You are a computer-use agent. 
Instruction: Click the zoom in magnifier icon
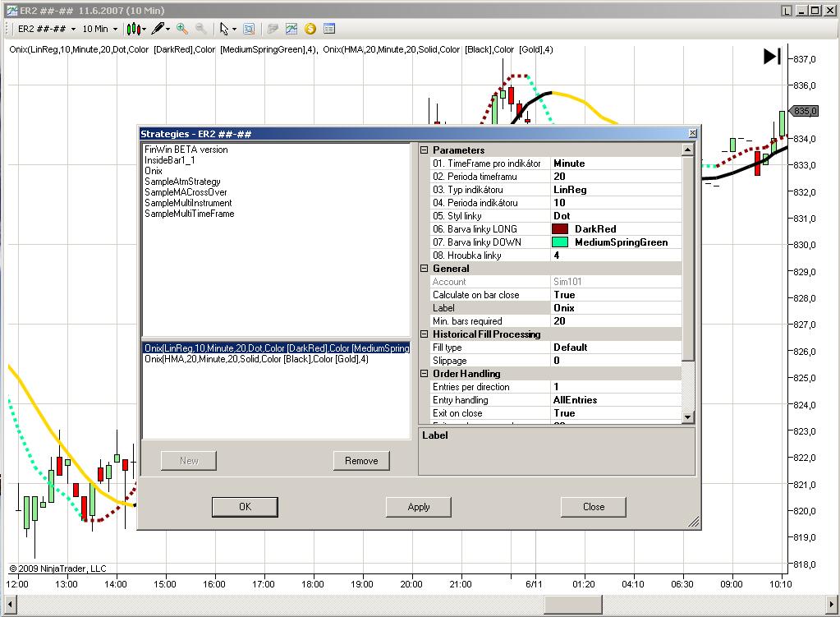pyautogui.click(x=182, y=29)
